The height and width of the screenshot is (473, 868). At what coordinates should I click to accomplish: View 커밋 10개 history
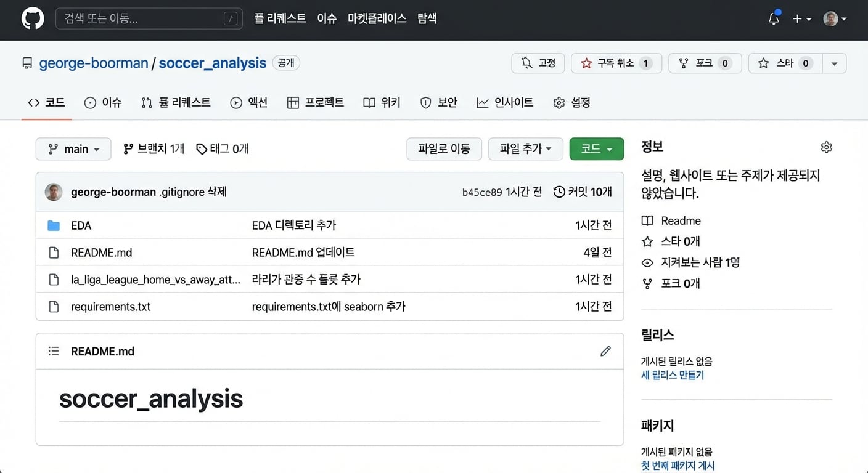583,192
